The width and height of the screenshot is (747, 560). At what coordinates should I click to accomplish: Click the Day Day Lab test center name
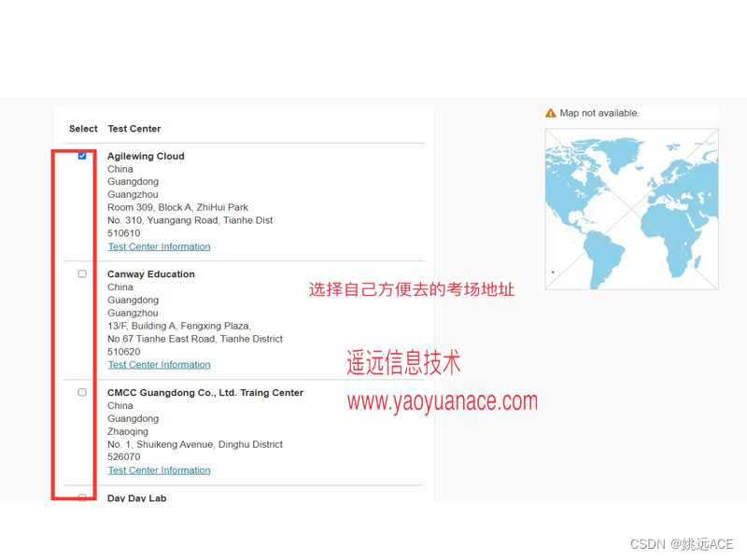(x=136, y=498)
